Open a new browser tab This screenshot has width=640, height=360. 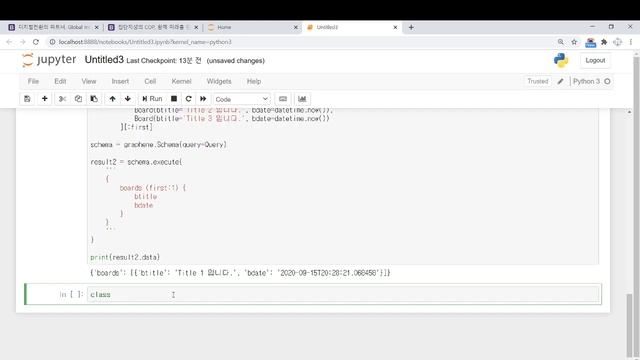point(411,27)
